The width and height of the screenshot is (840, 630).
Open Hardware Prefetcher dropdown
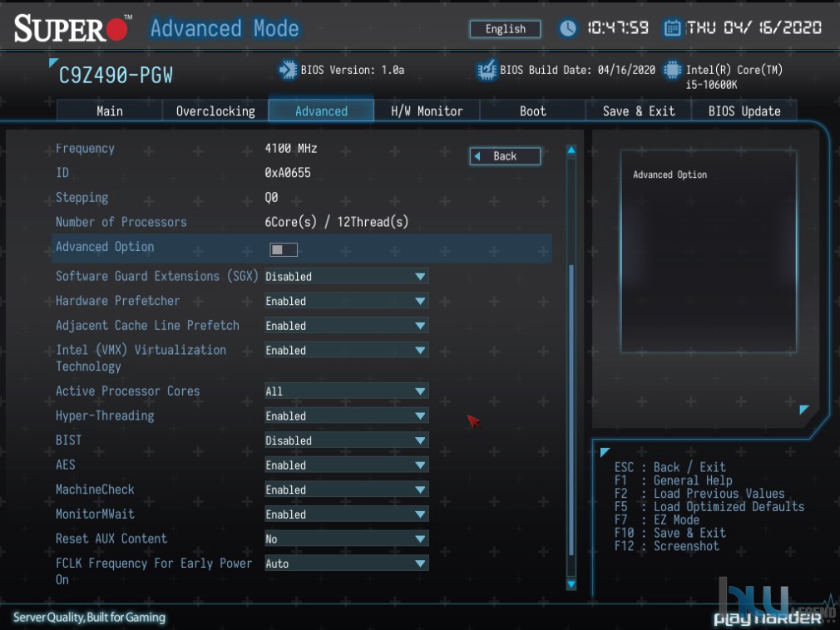347,302
